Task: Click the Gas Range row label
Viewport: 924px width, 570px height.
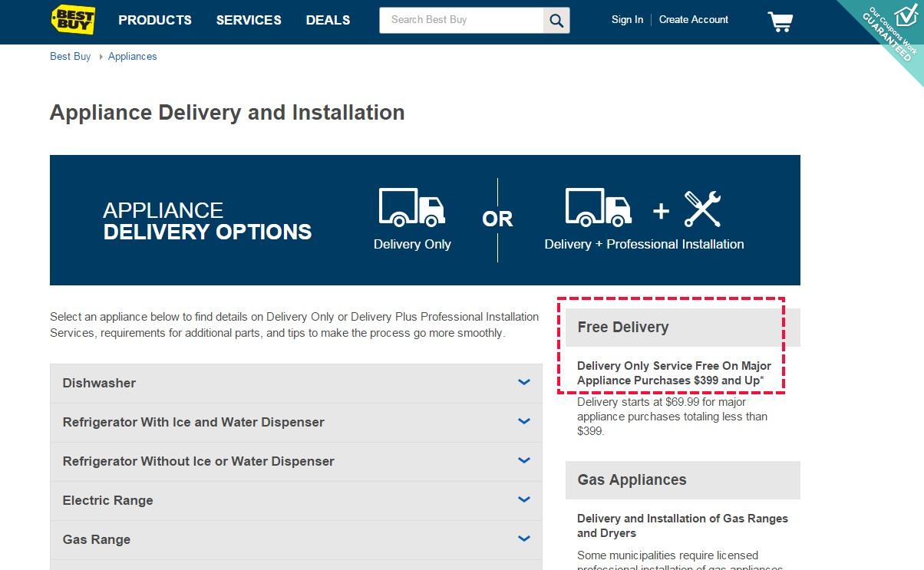Action: (x=96, y=539)
